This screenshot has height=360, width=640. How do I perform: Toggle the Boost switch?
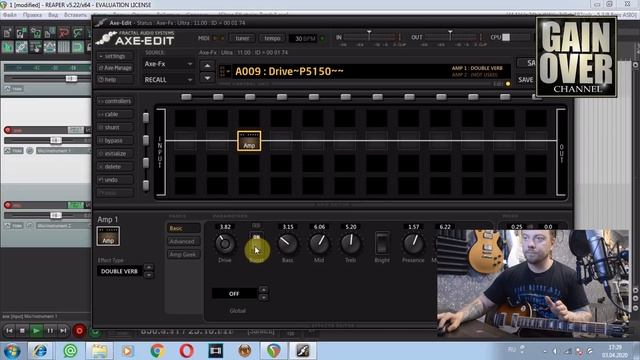pos(256,243)
